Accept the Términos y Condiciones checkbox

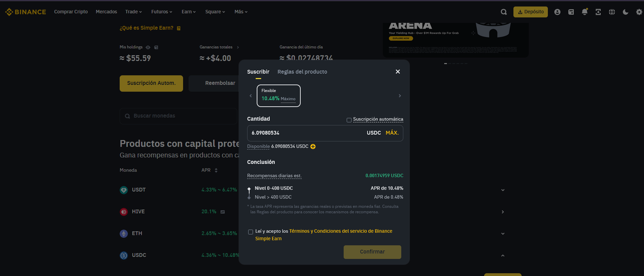251,232
